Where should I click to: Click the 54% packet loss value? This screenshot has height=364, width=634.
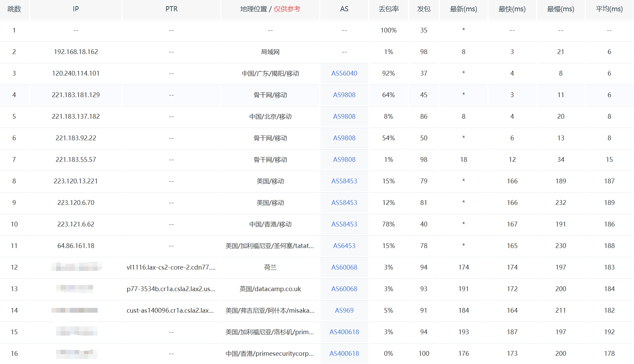tap(388, 138)
